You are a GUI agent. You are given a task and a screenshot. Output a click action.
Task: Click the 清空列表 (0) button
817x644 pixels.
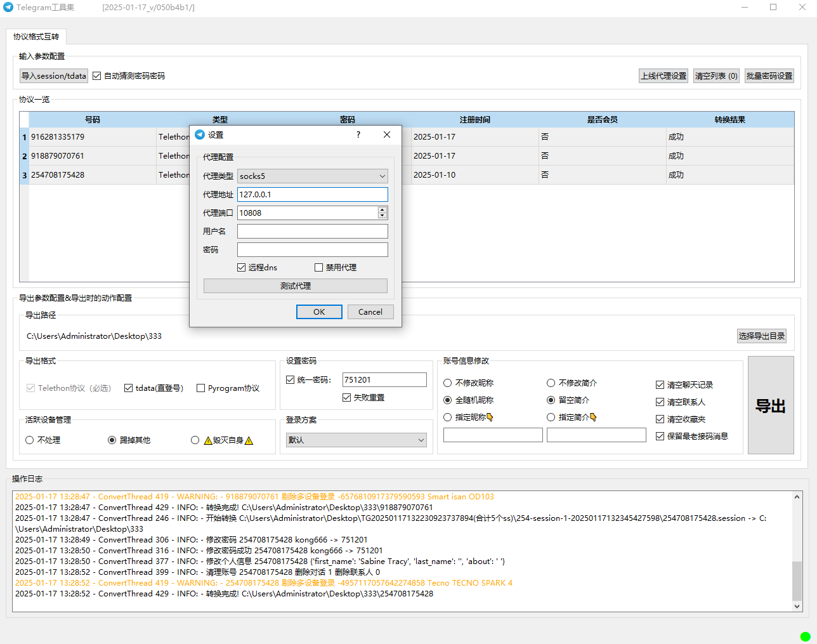[716, 76]
